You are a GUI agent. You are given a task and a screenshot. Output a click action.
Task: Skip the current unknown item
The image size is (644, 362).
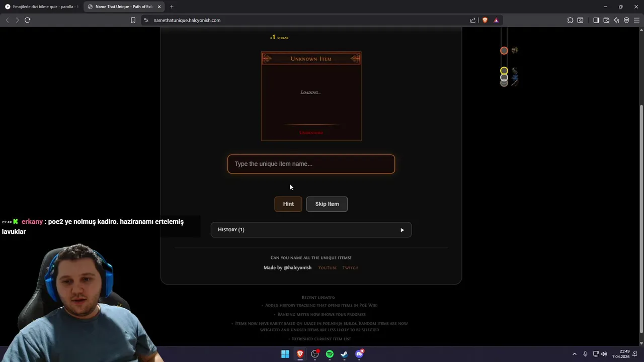click(327, 204)
